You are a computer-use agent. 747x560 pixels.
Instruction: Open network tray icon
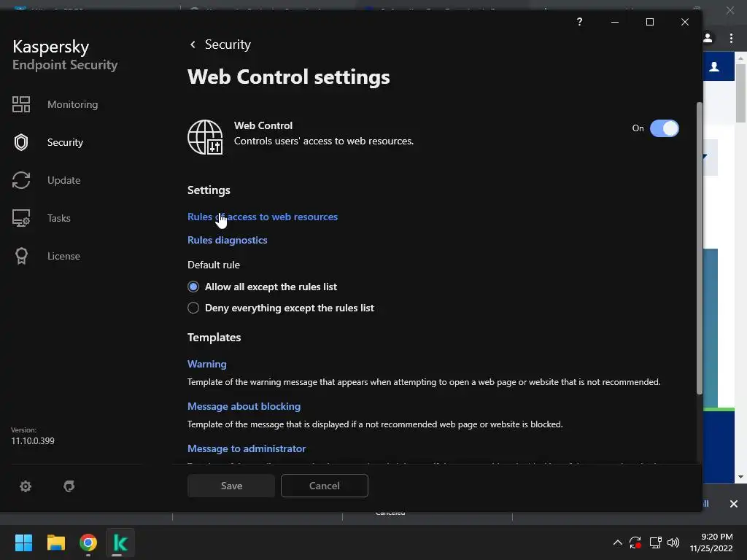click(x=655, y=542)
